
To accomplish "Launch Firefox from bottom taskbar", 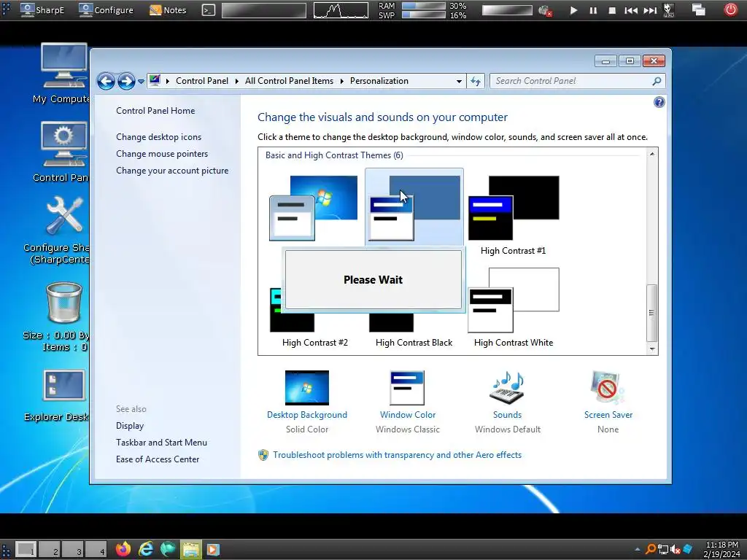I will click(123, 550).
